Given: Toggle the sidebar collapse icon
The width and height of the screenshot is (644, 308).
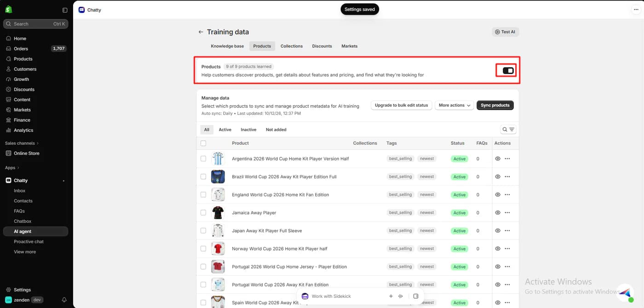Looking at the screenshot, I should (64, 10).
